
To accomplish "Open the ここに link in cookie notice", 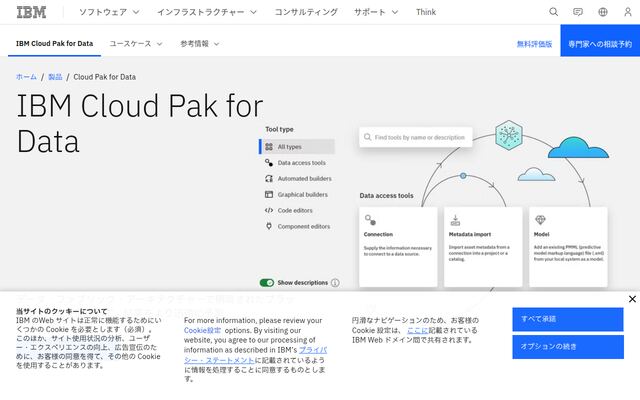I will 418,330.
